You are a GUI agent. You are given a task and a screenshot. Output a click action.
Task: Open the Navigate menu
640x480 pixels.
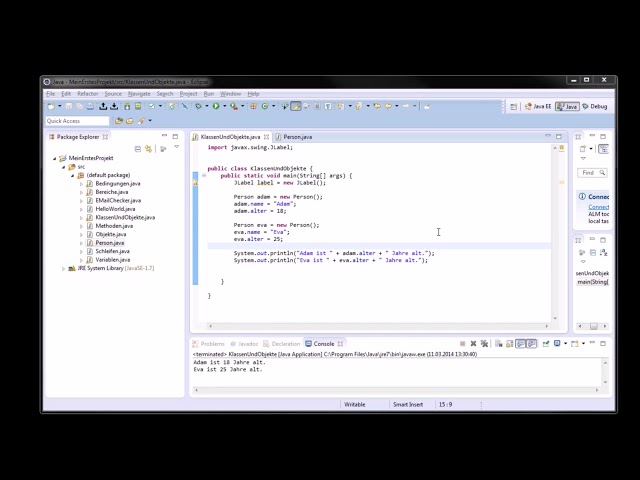(x=139, y=93)
